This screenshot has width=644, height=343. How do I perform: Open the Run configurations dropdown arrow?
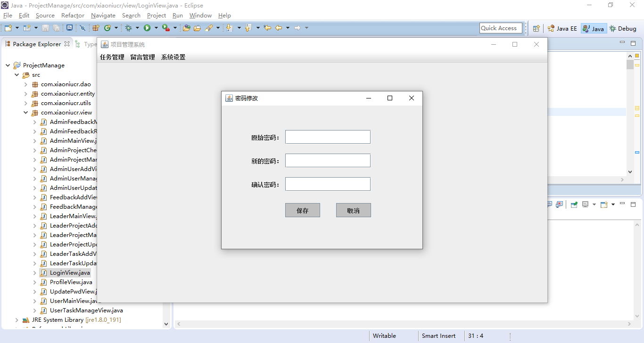(x=156, y=28)
